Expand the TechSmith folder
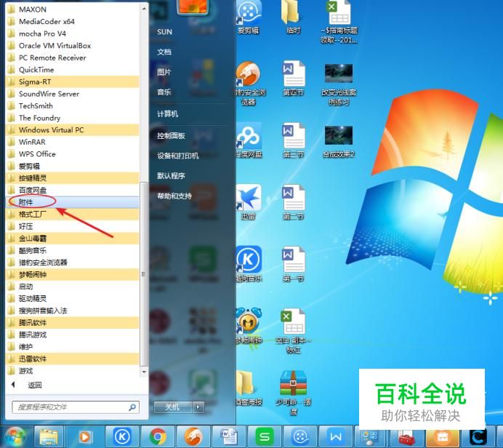 click(x=73, y=106)
